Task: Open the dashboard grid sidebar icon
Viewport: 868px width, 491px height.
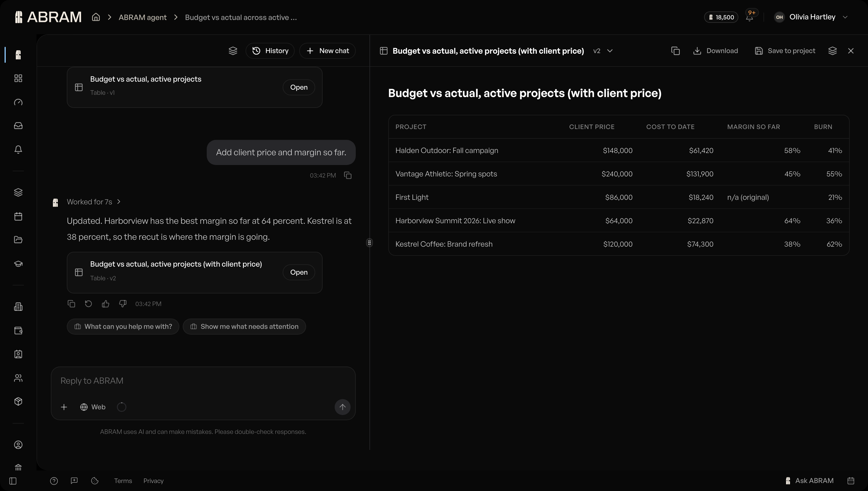Action: click(18, 78)
